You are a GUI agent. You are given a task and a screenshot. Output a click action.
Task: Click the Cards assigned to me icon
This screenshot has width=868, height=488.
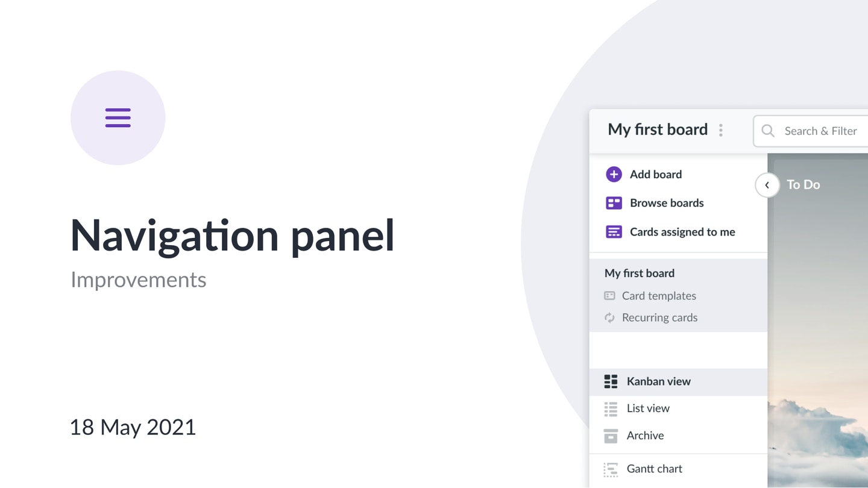(x=614, y=232)
